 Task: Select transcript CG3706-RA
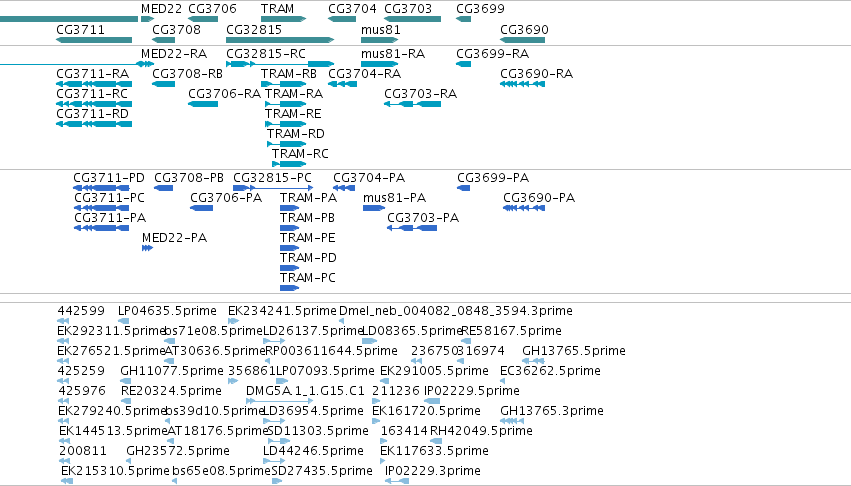tap(225, 94)
